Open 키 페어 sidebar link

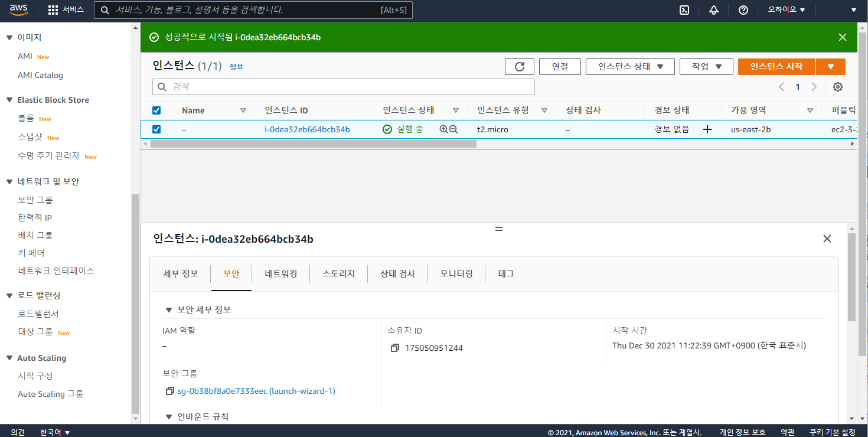[31, 253]
